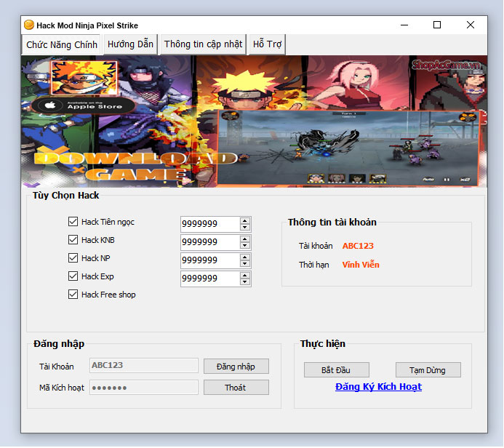Click the Thoát button
Image resolution: width=504 pixels, height=448 pixels.
[236, 388]
